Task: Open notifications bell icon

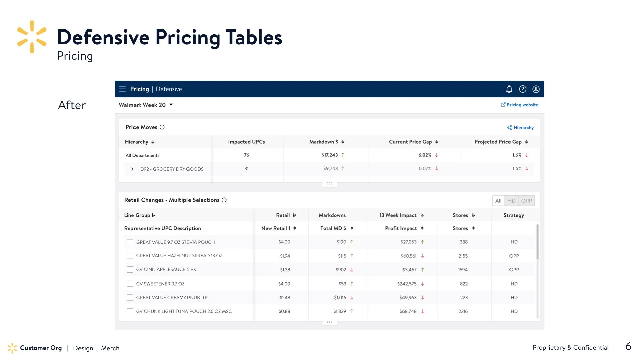Action: 509,89
